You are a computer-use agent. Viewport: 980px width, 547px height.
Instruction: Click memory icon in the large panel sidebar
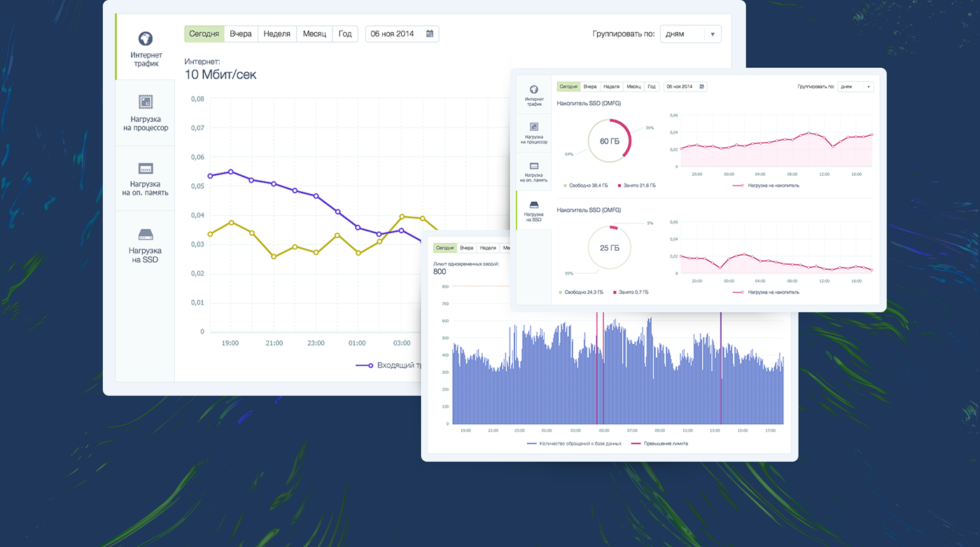click(x=146, y=169)
